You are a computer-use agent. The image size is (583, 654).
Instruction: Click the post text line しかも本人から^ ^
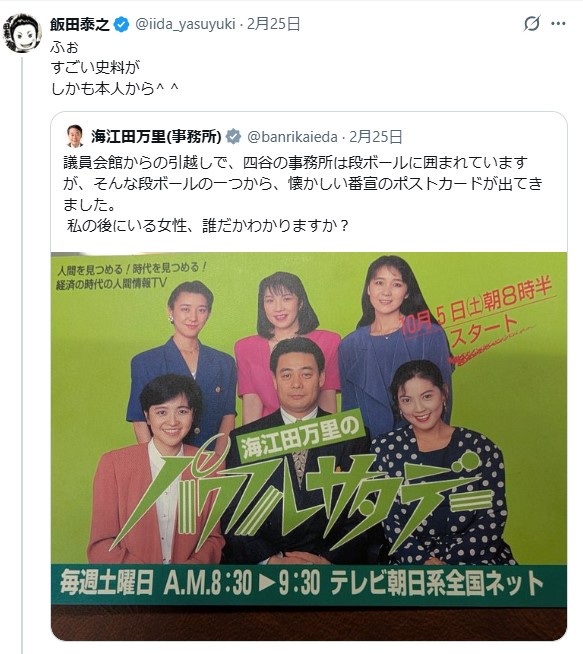click(115, 88)
